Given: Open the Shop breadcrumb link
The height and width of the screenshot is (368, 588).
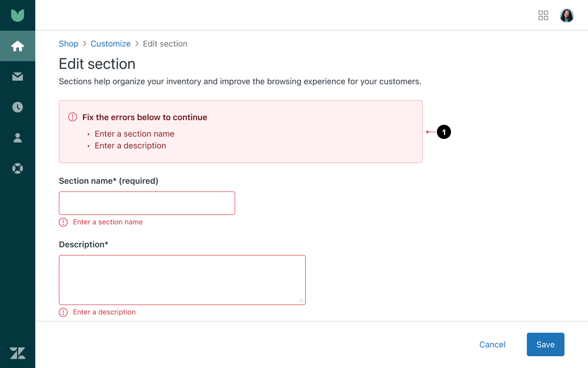Looking at the screenshot, I should (68, 44).
